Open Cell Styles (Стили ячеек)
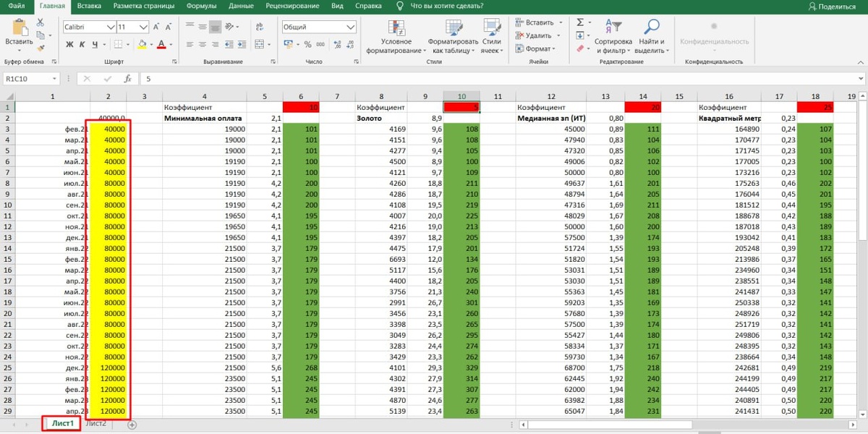This screenshot has width=868, height=434. click(492, 37)
